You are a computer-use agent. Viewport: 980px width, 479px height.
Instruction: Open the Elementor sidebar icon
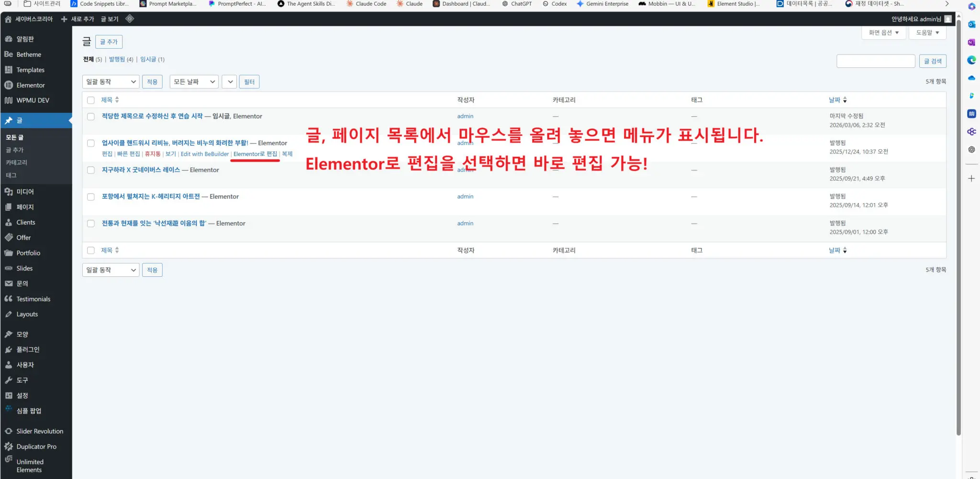pyautogui.click(x=9, y=85)
